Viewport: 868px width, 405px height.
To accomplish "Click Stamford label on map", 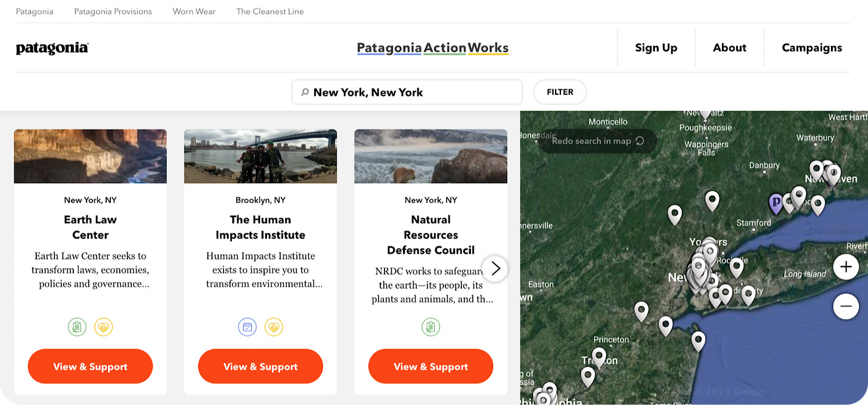I will [754, 223].
